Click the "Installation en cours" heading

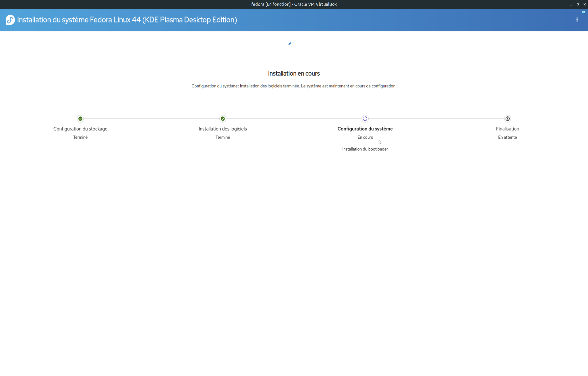point(294,73)
